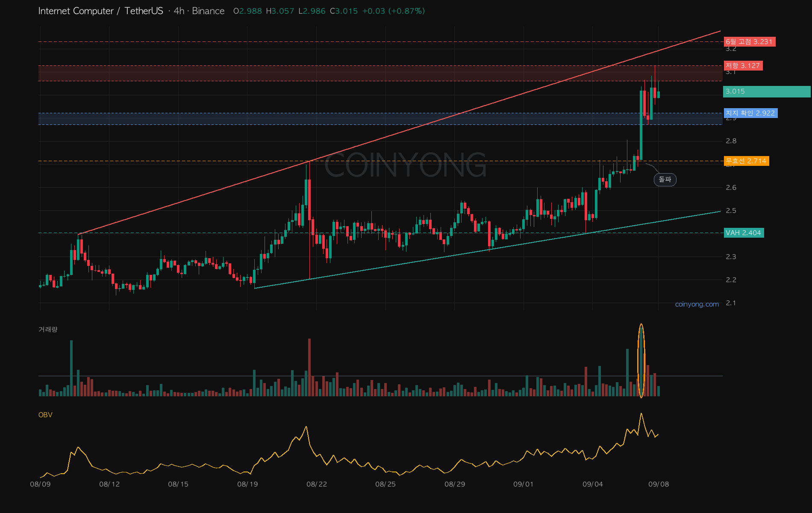The image size is (812, 513).
Task: Click the 2.6 price axis tick
Action: [731, 188]
